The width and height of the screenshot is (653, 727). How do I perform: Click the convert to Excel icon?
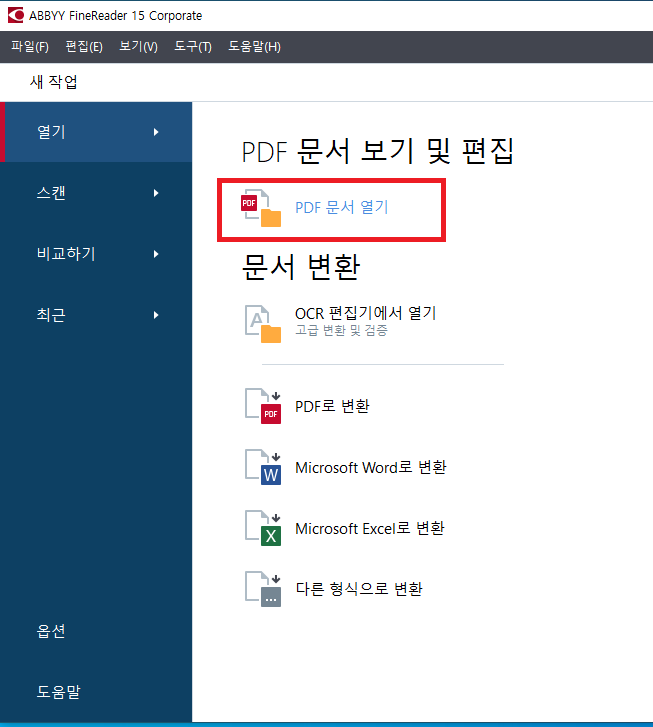[263, 528]
